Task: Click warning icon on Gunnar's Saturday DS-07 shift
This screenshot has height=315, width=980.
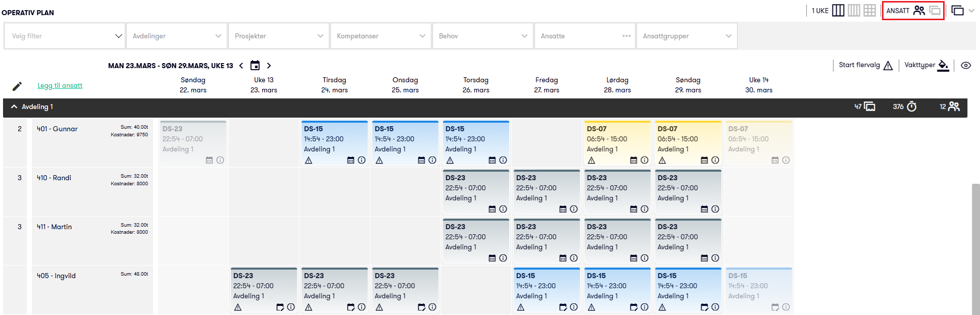Action: coord(592,161)
